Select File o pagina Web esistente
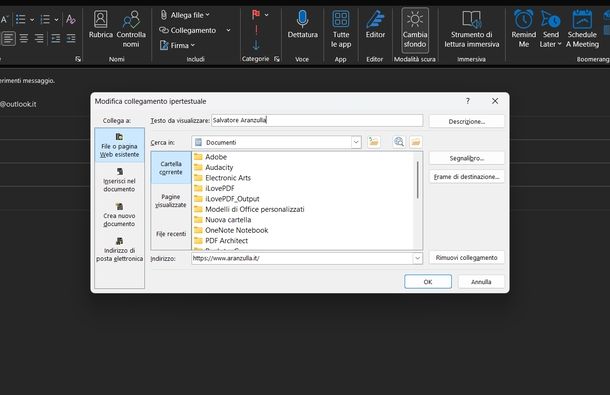 pos(119,145)
